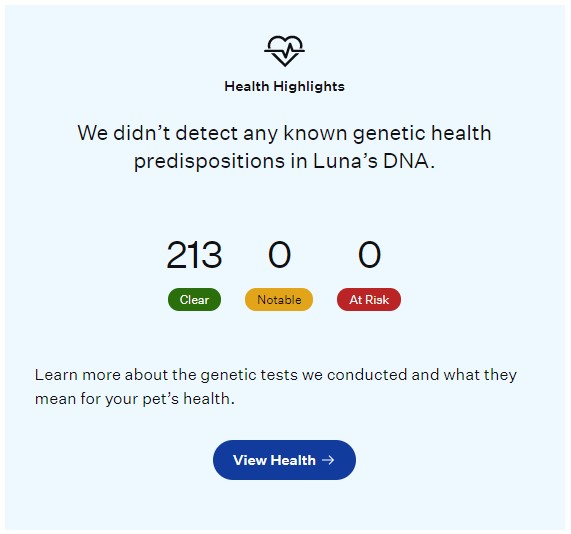
Task: Open the View Health button
Action: tap(284, 460)
